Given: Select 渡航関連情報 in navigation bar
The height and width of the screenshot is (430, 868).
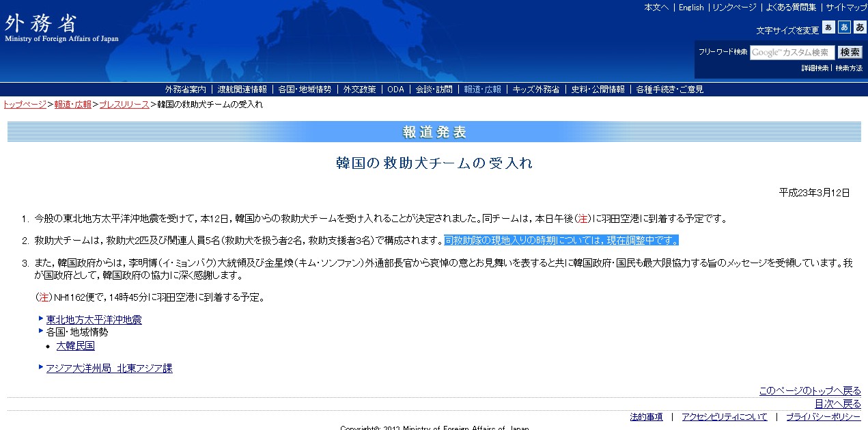Looking at the screenshot, I should [x=242, y=90].
